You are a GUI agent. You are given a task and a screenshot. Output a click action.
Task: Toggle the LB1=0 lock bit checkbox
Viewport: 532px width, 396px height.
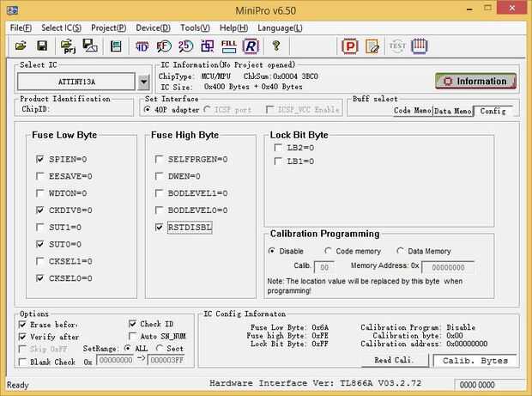278,161
